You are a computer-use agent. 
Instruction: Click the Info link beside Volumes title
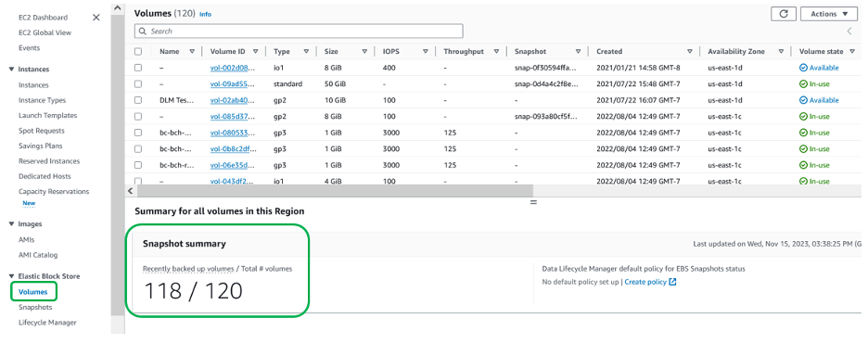[205, 15]
